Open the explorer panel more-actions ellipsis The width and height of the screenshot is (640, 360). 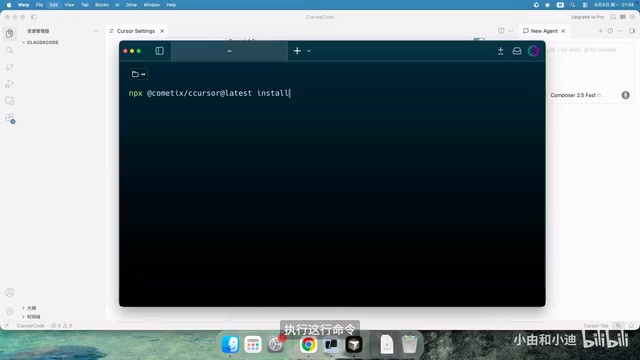[96, 31]
